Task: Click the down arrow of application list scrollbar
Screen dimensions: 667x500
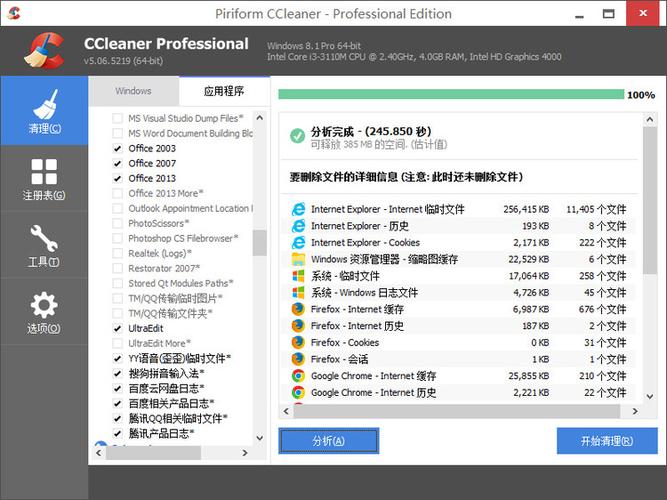Action: pyautogui.click(x=259, y=438)
